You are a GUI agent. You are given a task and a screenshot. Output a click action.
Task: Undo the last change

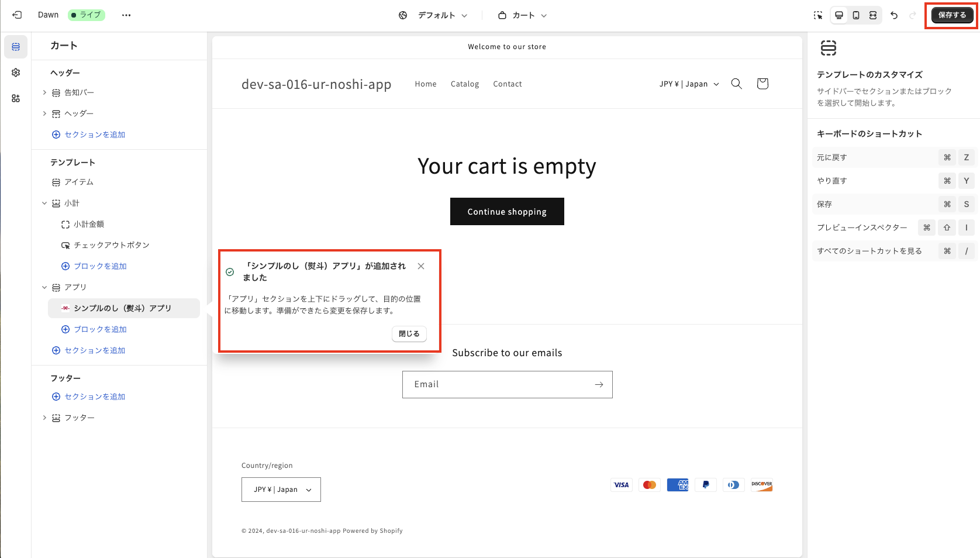click(x=894, y=15)
